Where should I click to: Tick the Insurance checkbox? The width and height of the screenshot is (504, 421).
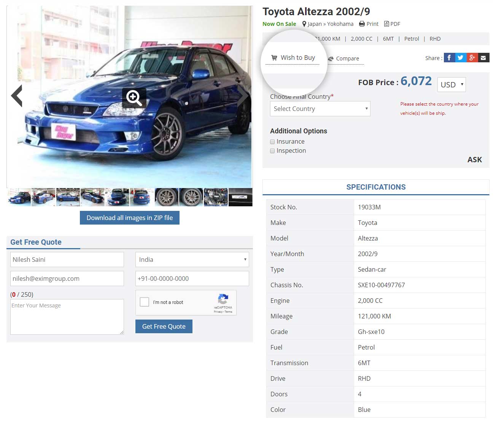[272, 142]
